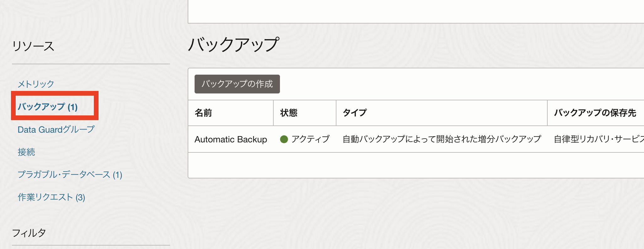
Task: Click the 自律型リカバリ・サービス destination cell
Action: click(x=598, y=139)
